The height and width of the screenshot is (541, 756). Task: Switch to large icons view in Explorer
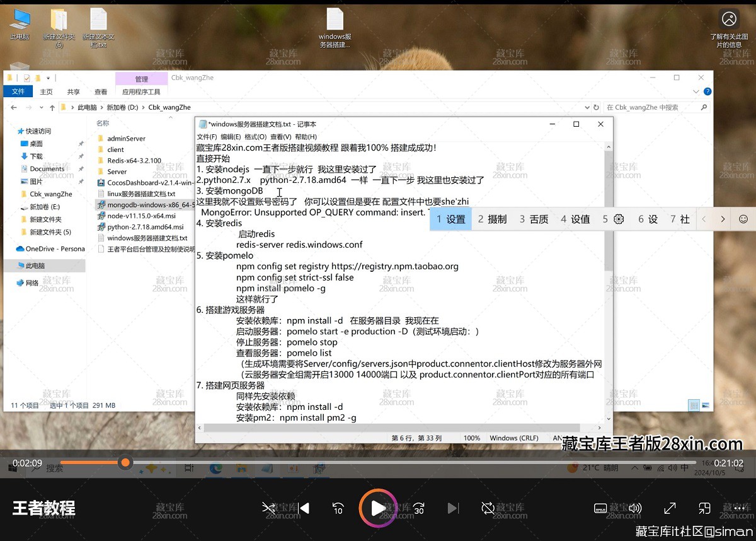tap(706, 405)
